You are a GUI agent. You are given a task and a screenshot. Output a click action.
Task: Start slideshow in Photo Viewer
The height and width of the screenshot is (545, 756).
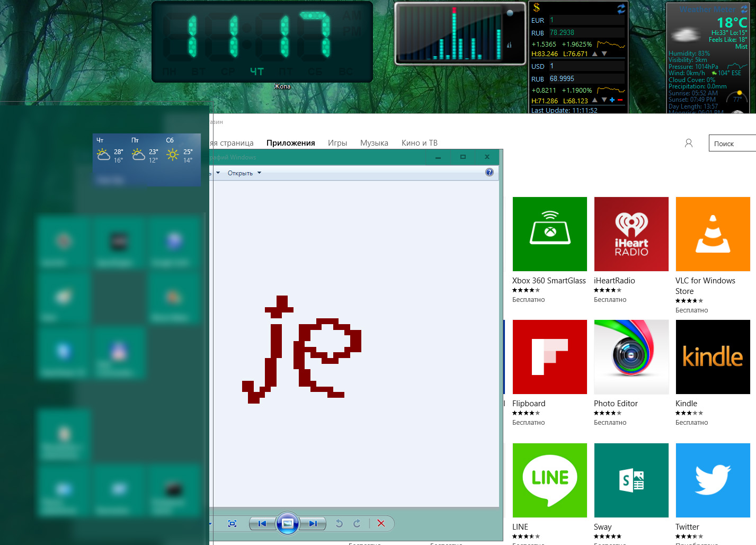point(287,523)
